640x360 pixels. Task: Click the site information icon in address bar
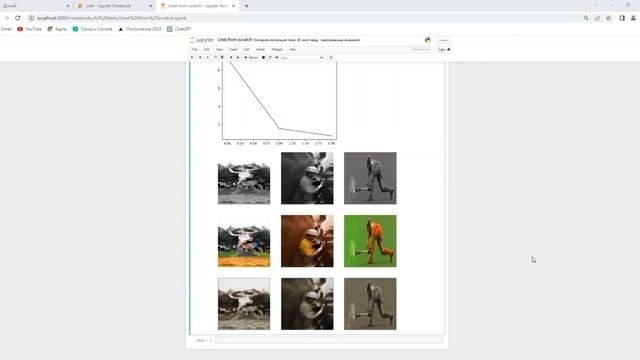[x=31, y=18]
